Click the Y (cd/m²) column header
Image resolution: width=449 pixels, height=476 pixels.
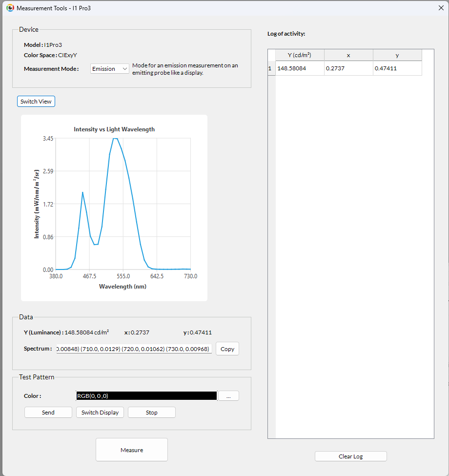(300, 55)
